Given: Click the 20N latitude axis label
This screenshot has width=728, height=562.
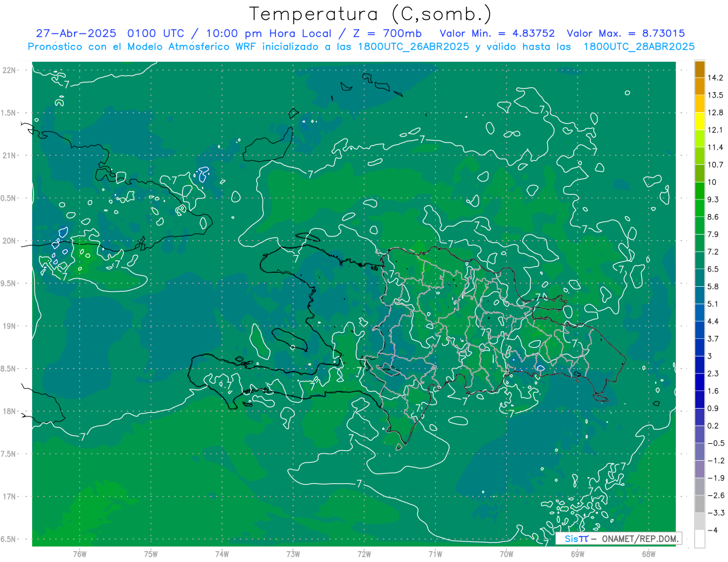Looking at the screenshot, I should tap(10, 241).
